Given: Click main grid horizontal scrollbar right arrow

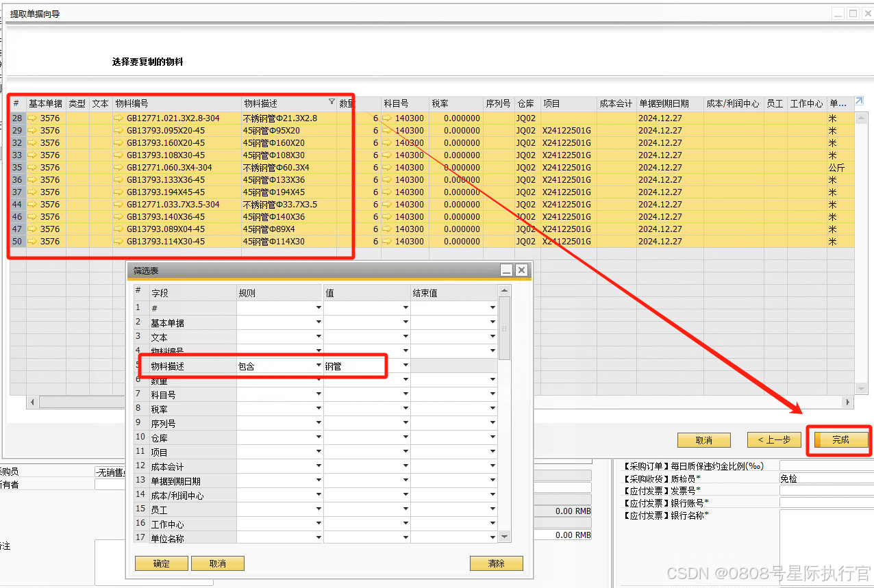Looking at the screenshot, I should [x=848, y=402].
